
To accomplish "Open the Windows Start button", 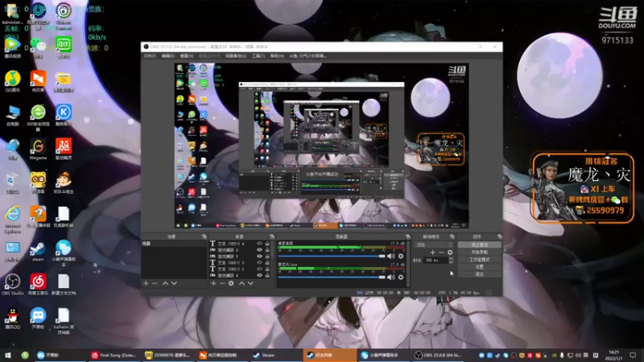I will [x=8, y=356].
